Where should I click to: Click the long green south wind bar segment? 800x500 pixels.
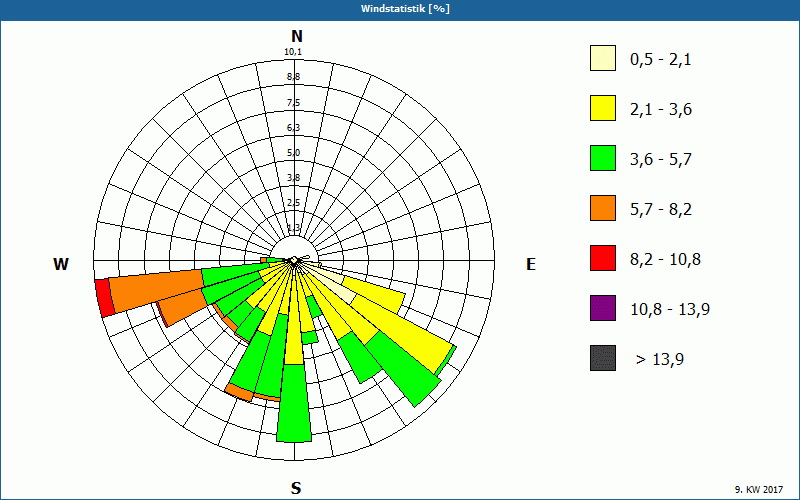294,403
